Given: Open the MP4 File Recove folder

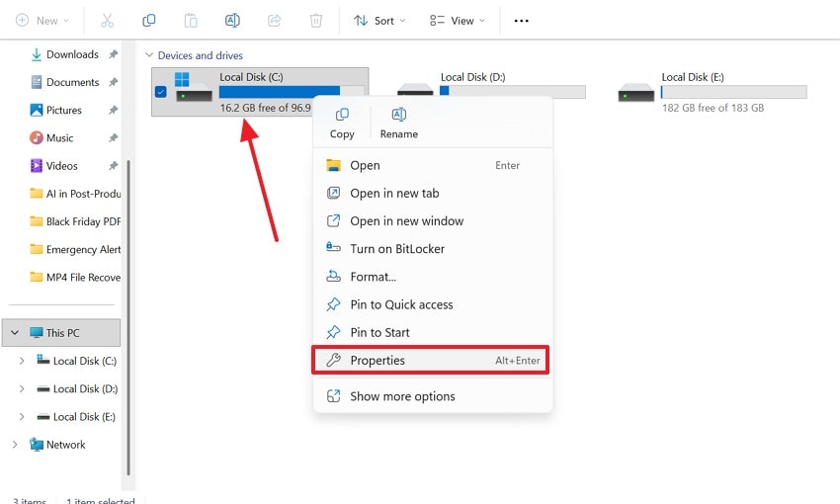Looking at the screenshot, I should 75,278.
